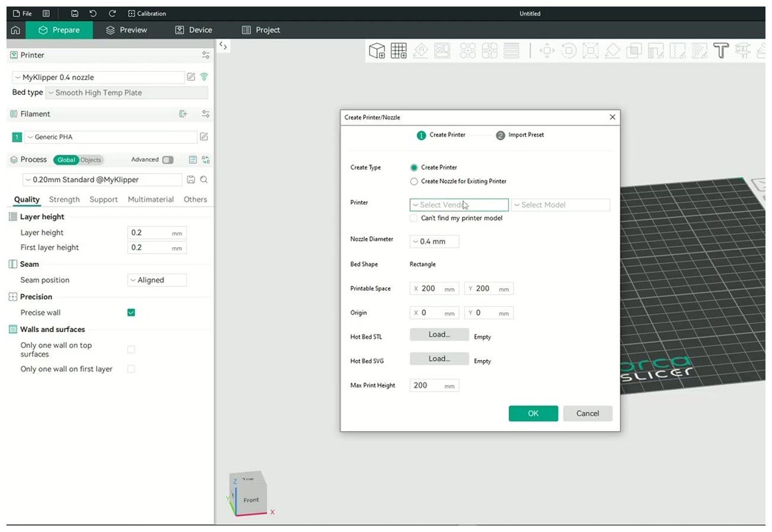Open the Select Model dropdown

pyautogui.click(x=560, y=205)
